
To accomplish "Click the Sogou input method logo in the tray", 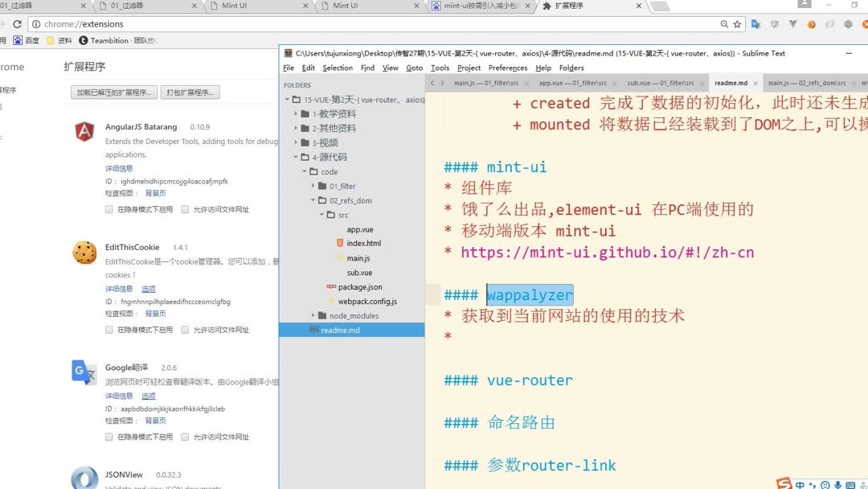I will [x=784, y=484].
